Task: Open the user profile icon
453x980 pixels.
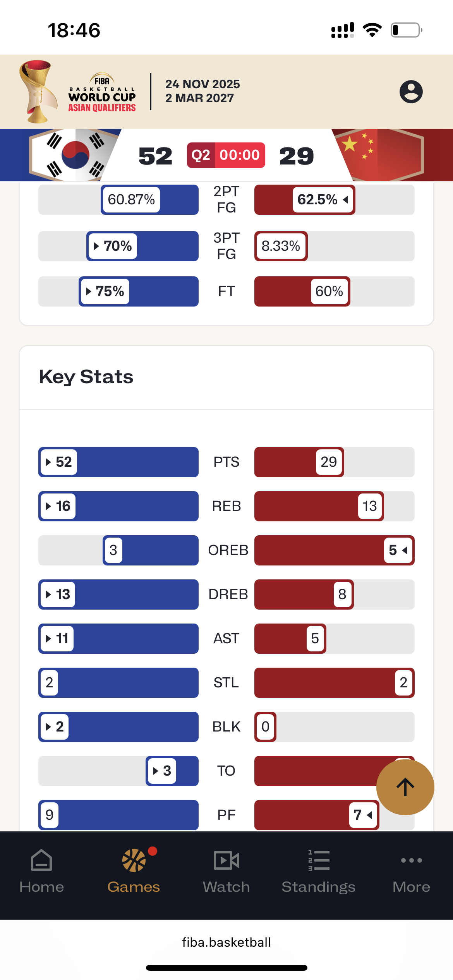Action: [411, 92]
